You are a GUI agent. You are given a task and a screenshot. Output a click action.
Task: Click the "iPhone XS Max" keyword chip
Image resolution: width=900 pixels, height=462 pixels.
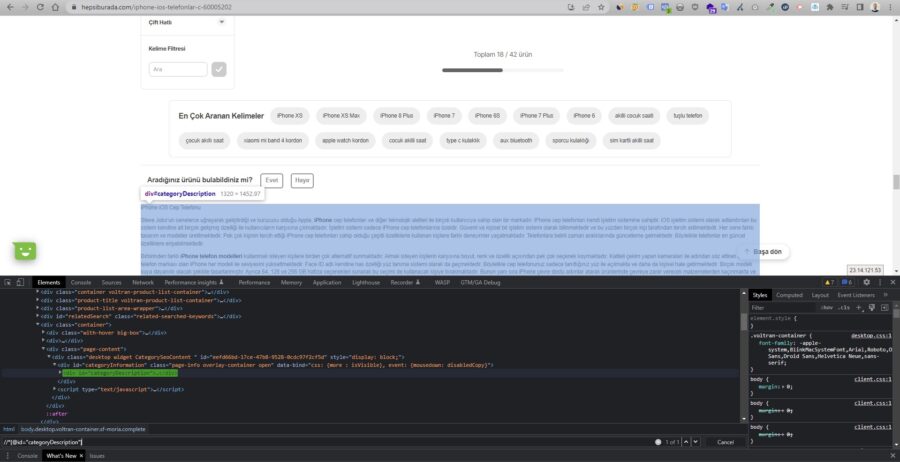point(341,115)
